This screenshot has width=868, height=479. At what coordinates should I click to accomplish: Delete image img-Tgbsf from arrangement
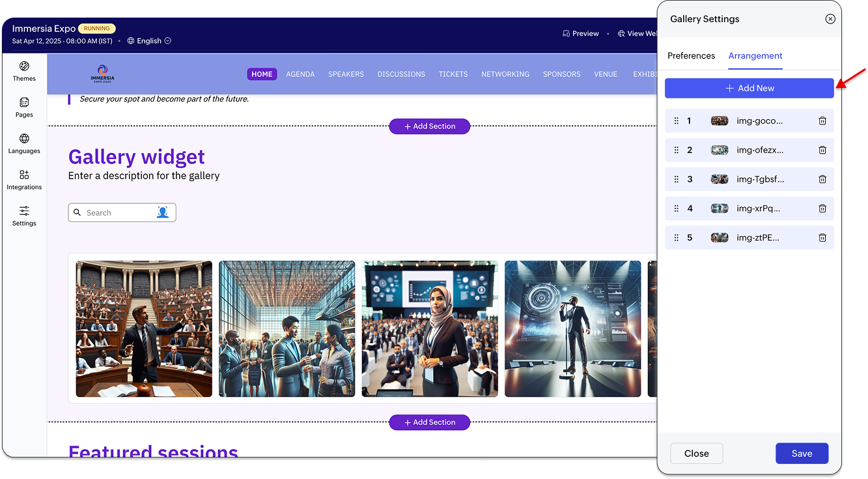click(822, 179)
